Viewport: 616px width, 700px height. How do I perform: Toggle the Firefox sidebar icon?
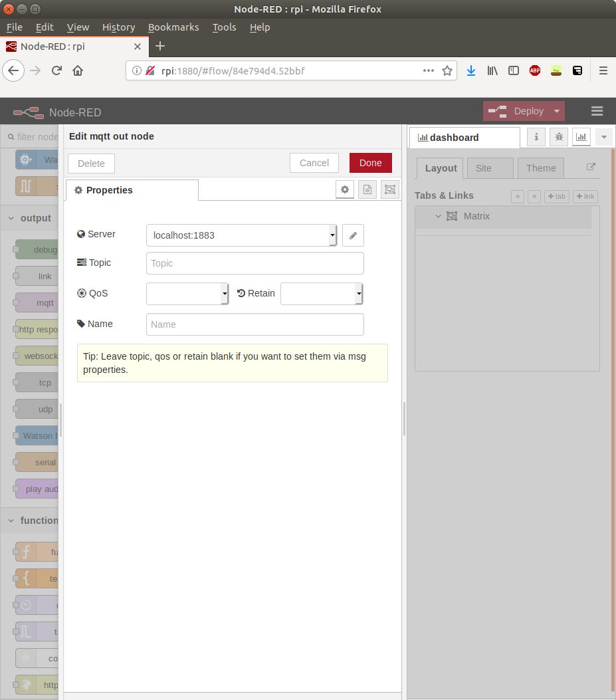[513, 70]
